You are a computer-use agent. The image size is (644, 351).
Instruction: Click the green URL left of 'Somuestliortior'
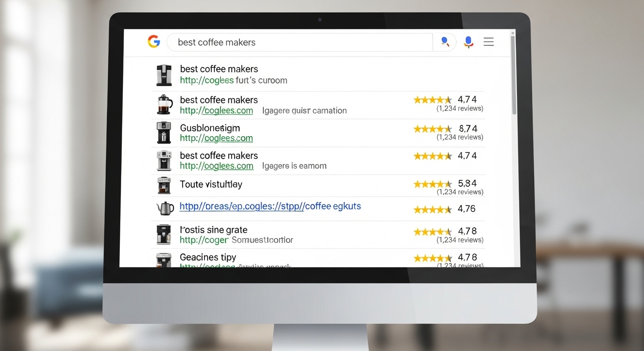point(204,240)
